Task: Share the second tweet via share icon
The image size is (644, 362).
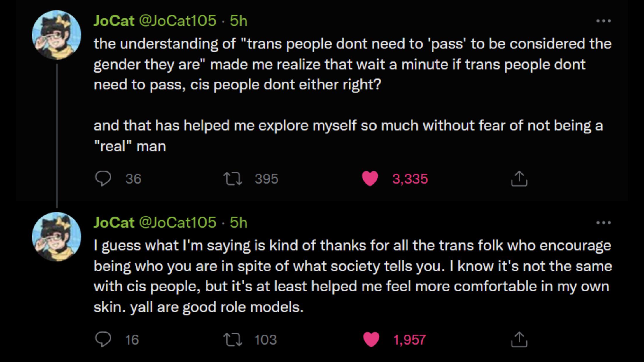Action: pos(519,340)
